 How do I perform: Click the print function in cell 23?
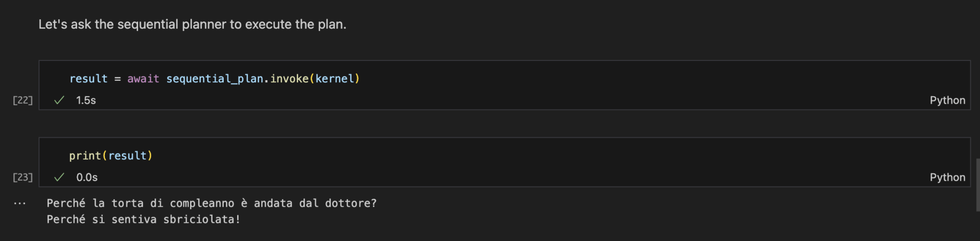pos(85,156)
